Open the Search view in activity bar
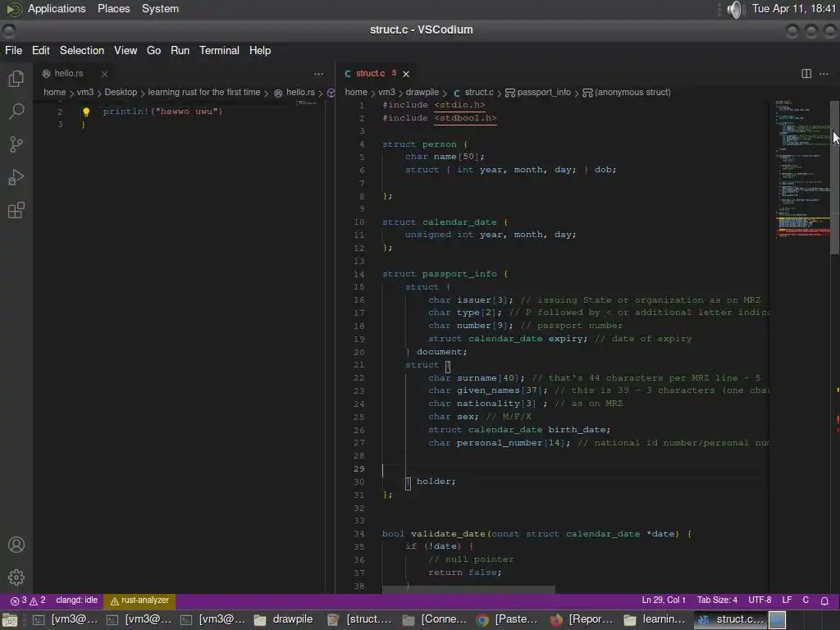This screenshot has width=840, height=630. (16, 112)
